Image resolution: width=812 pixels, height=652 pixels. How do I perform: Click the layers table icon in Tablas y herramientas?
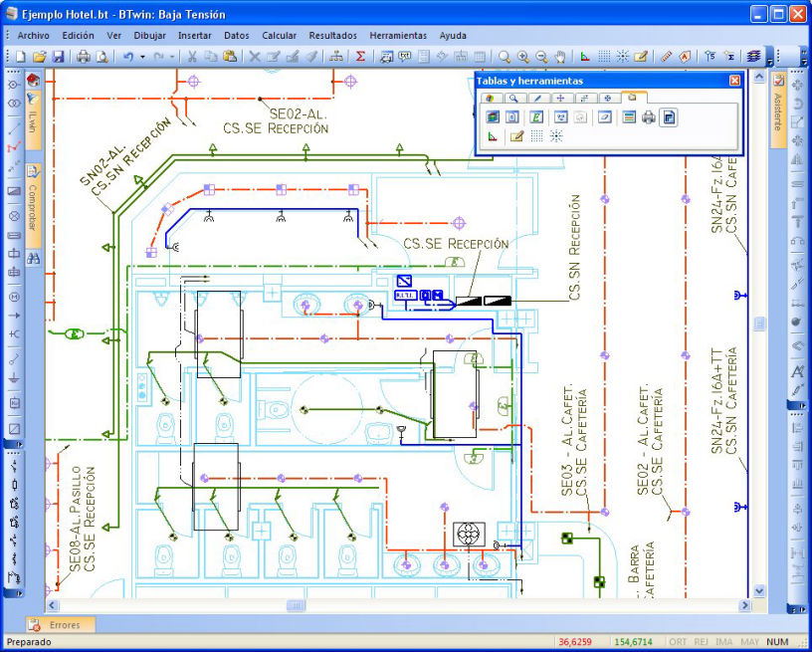(493, 117)
